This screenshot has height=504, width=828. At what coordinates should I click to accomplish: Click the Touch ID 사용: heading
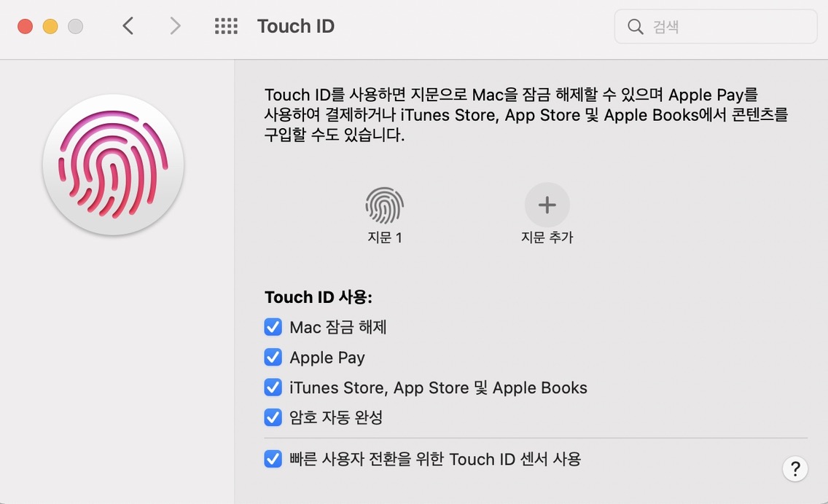319,297
